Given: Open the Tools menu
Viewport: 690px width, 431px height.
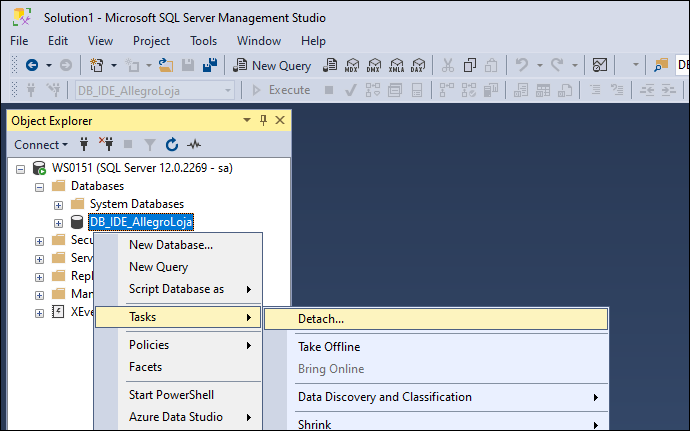Looking at the screenshot, I should [203, 41].
